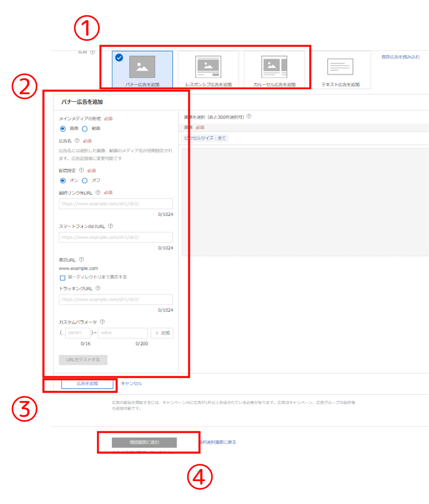
Task: Click the 広告を追加 button
Action: (87, 384)
